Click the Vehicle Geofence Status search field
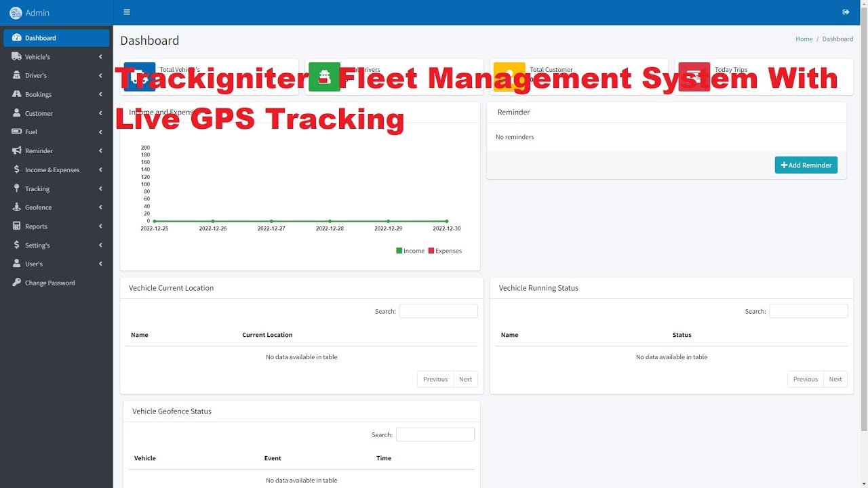This screenshot has height=488, width=868. (x=435, y=434)
